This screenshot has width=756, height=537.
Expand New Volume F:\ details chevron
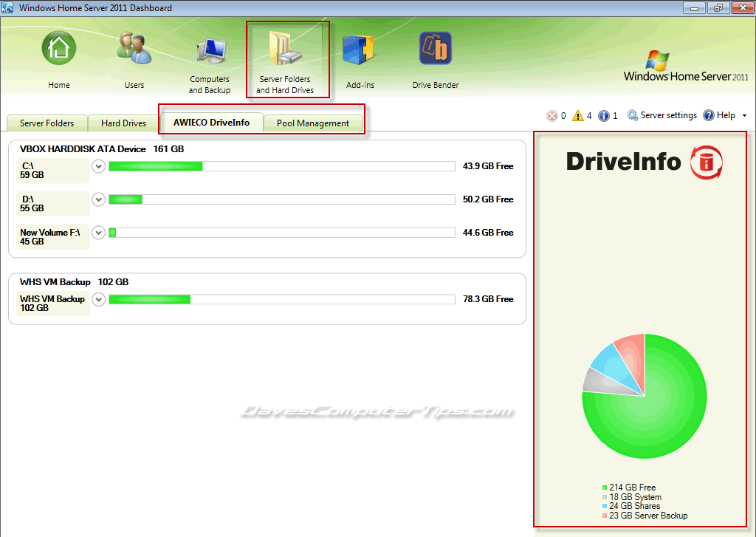coord(98,233)
